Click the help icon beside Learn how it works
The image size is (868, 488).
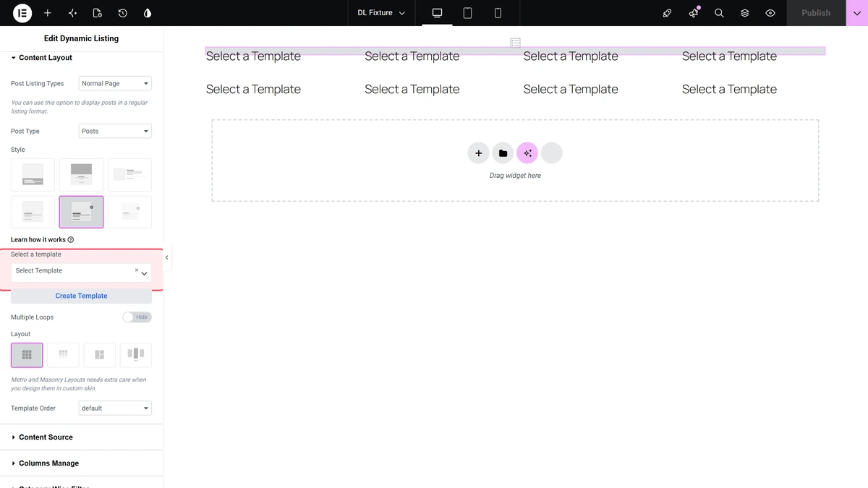pyautogui.click(x=71, y=240)
